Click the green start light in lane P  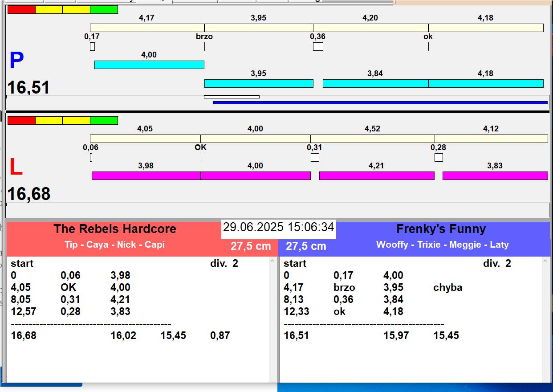104,10
